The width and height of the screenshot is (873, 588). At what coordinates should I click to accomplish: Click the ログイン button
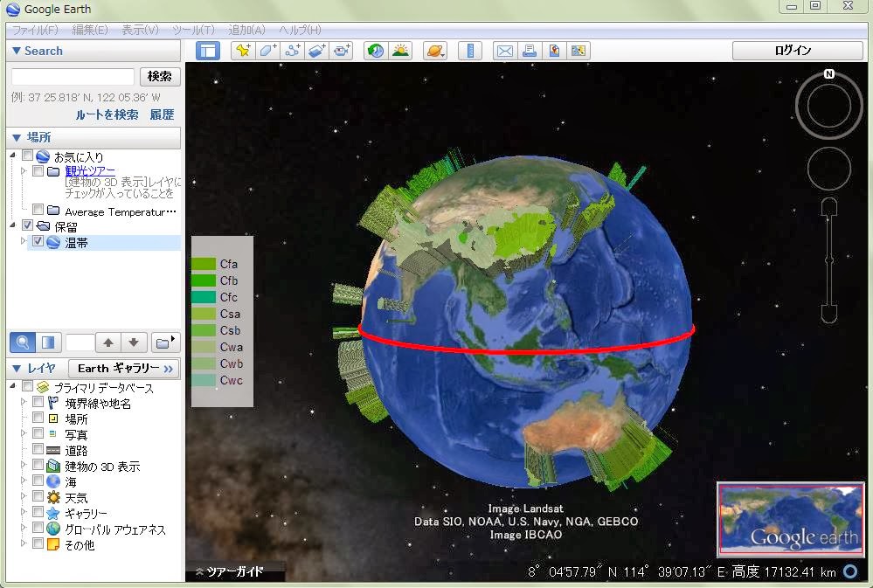(x=797, y=51)
